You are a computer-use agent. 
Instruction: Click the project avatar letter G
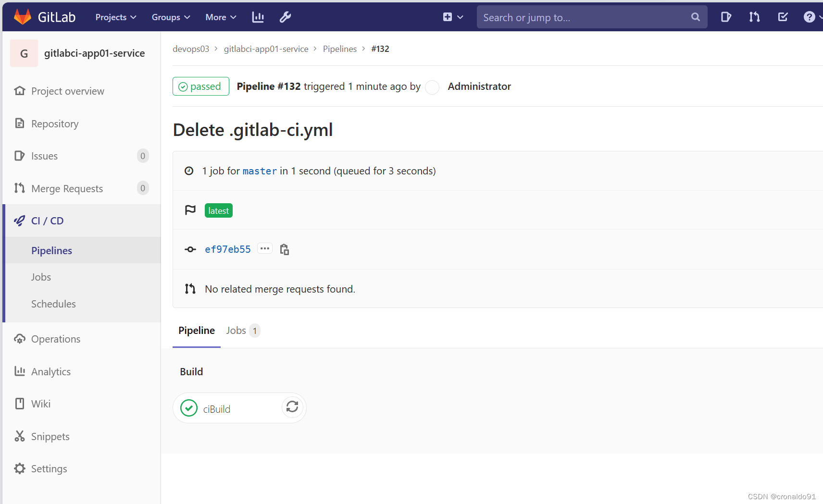[24, 53]
